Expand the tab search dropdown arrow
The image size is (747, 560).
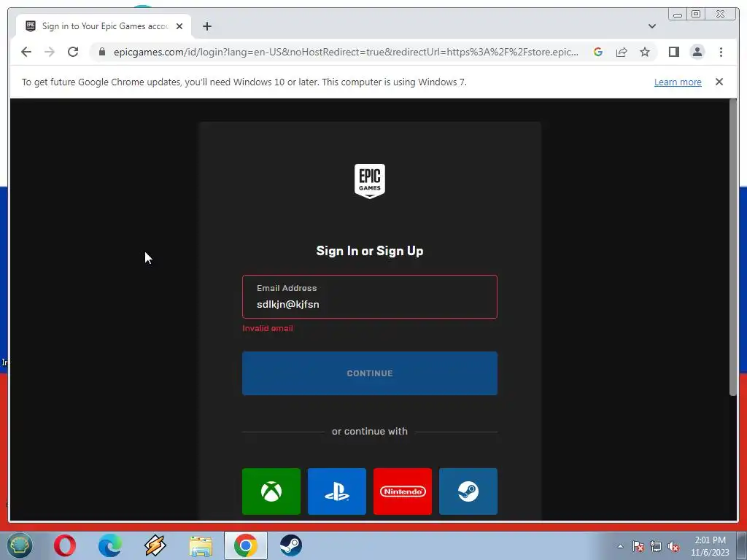pos(652,26)
